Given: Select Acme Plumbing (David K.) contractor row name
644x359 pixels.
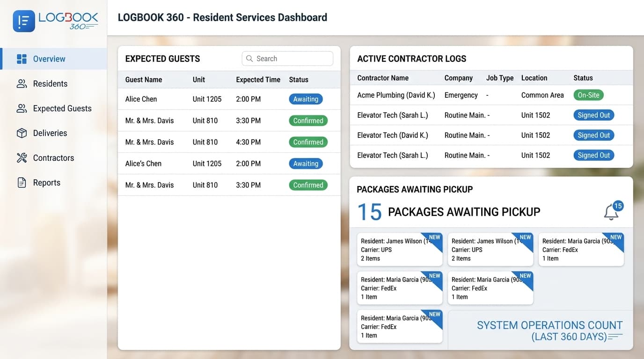Looking at the screenshot, I should click(396, 95).
